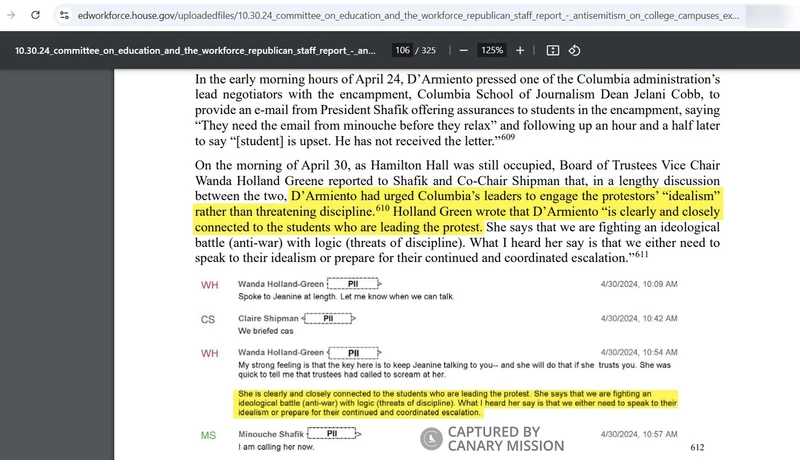Viewport: 800px width, 460px height.
Task: Click the browser forward arrow
Action: (11, 15)
